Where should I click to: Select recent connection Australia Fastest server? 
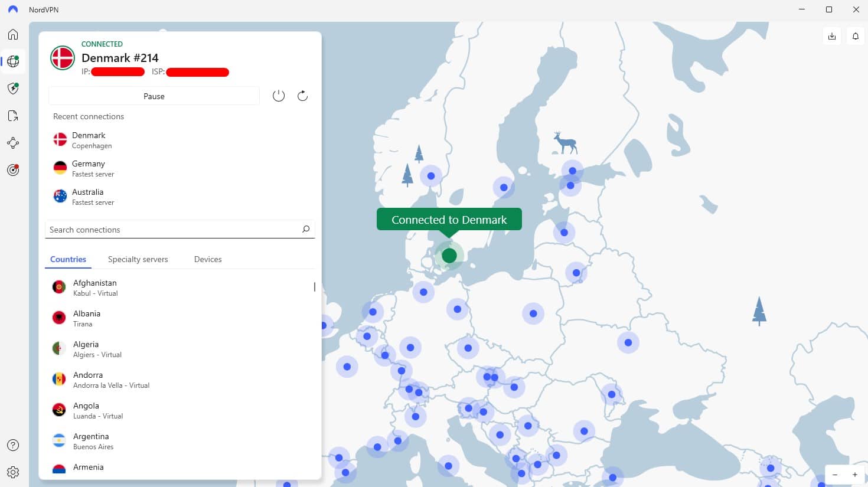pyautogui.click(x=180, y=197)
